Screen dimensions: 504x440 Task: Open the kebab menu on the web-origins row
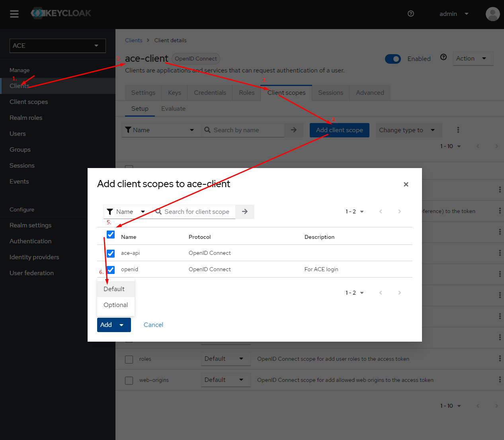click(500, 380)
